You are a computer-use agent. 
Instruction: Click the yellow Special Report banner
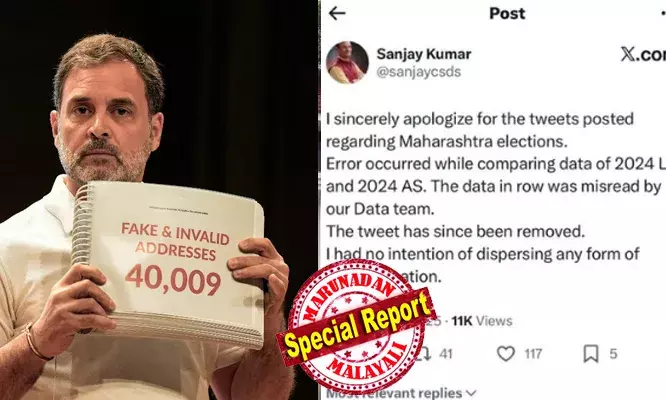tap(356, 325)
